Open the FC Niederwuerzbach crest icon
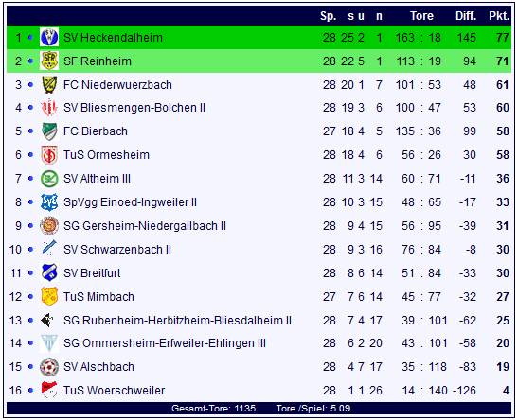The width and height of the screenshot is (518, 420). (49, 85)
